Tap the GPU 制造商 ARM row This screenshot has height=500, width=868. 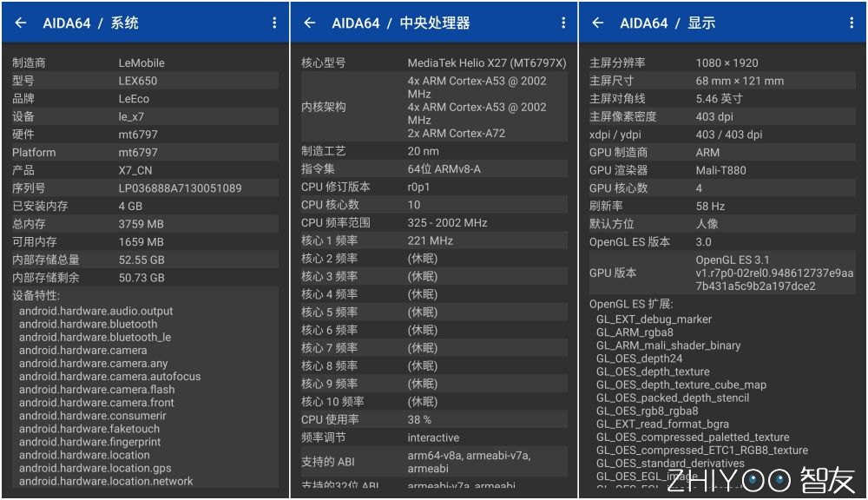click(722, 152)
